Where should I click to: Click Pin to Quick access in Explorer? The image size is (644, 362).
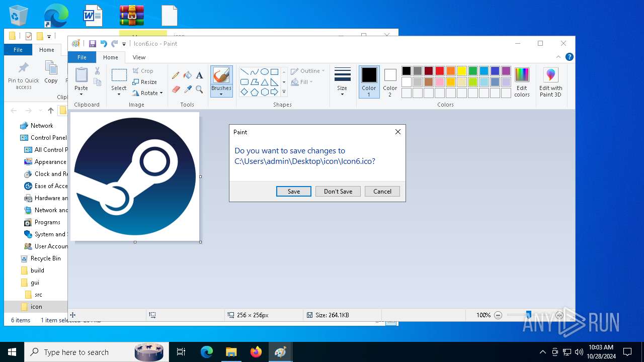pos(24,76)
